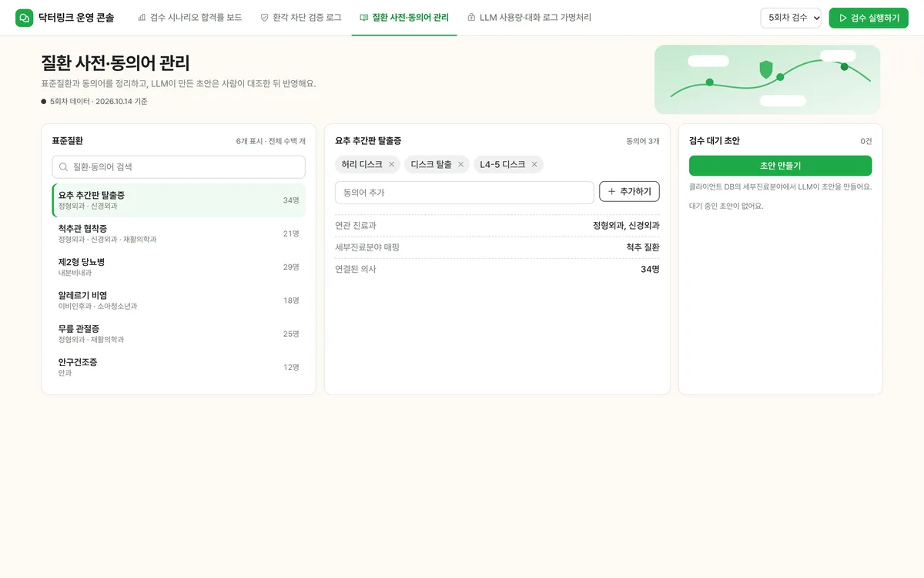Click the 대기 중인 초안이 없어요 message
Viewport: 924px width, 578px height.
click(726, 206)
